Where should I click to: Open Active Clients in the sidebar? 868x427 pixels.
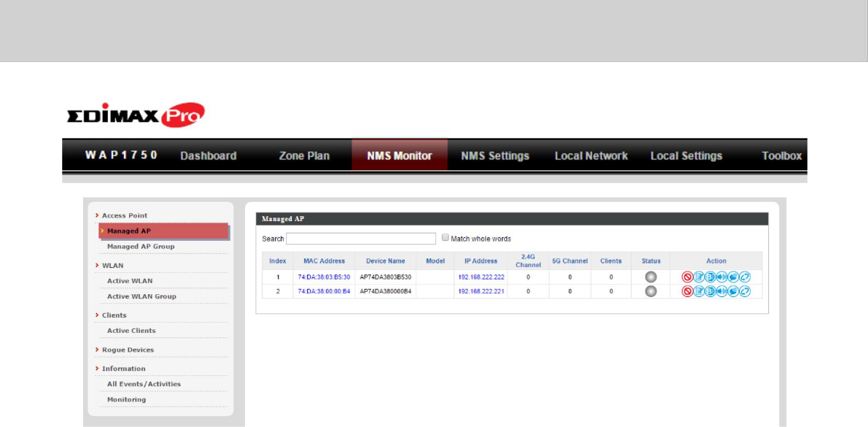click(x=131, y=331)
